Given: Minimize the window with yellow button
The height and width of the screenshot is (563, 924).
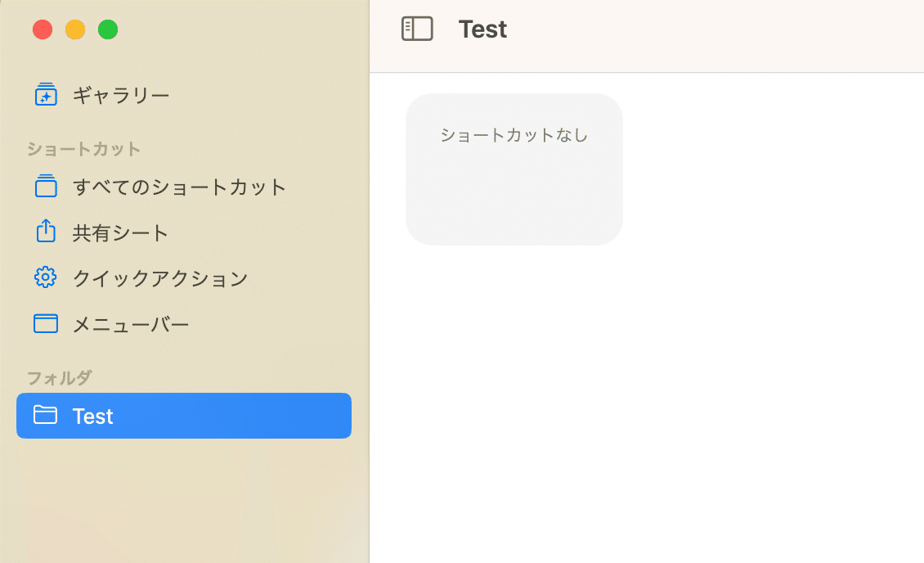Looking at the screenshot, I should [75, 29].
